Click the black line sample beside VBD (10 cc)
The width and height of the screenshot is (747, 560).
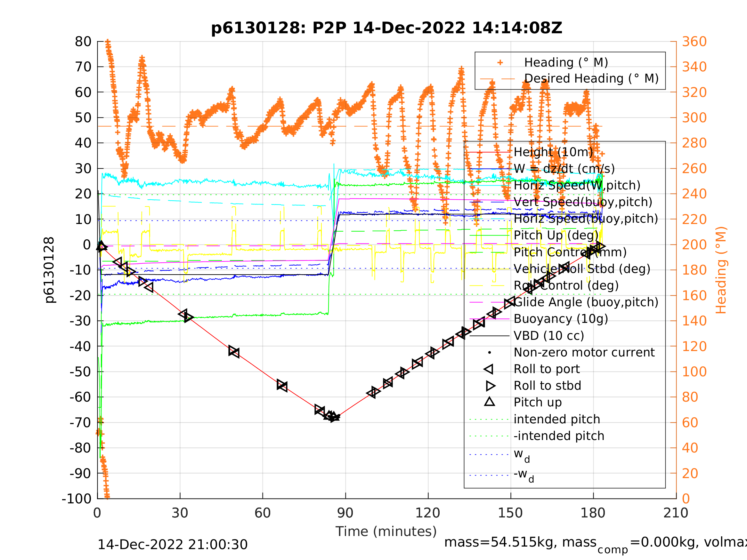point(490,336)
